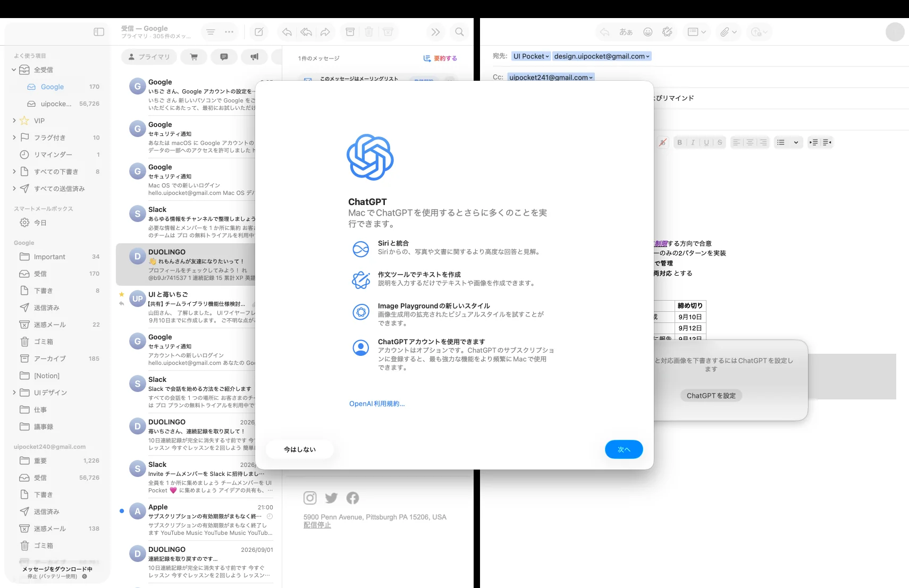Click 要約する to summarize the message
This screenshot has height=588, width=909.
[x=440, y=58]
